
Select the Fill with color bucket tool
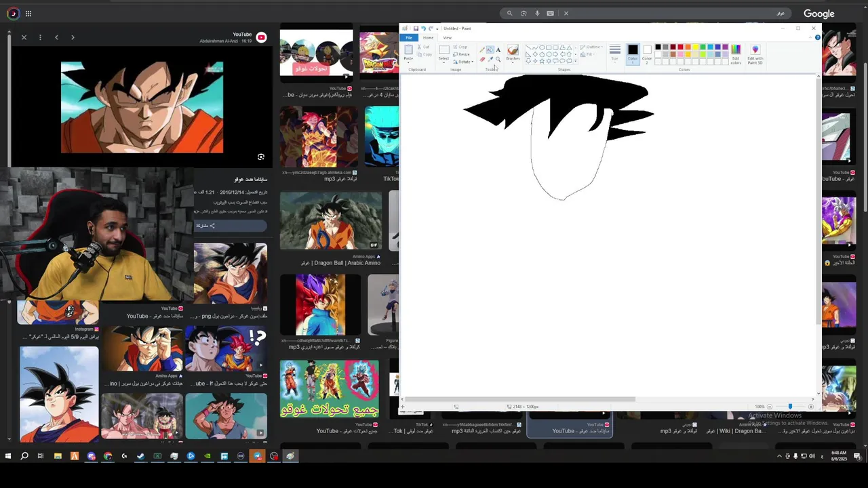tap(490, 50)
